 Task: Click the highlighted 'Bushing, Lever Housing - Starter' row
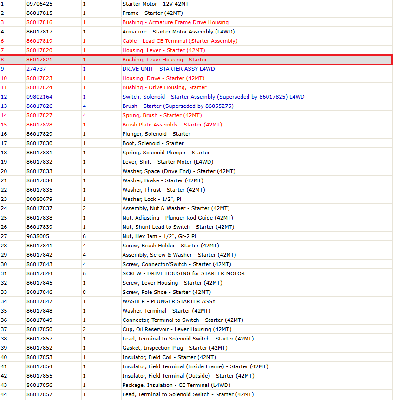pyautogui.click(x=196, y=60)
